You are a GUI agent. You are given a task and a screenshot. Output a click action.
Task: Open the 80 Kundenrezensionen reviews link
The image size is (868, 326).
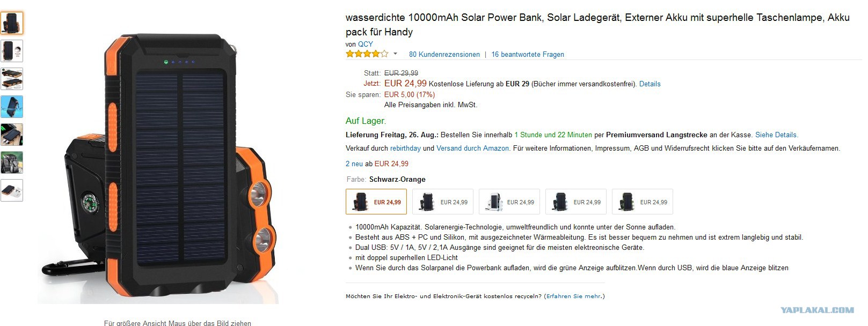(444, 54)
